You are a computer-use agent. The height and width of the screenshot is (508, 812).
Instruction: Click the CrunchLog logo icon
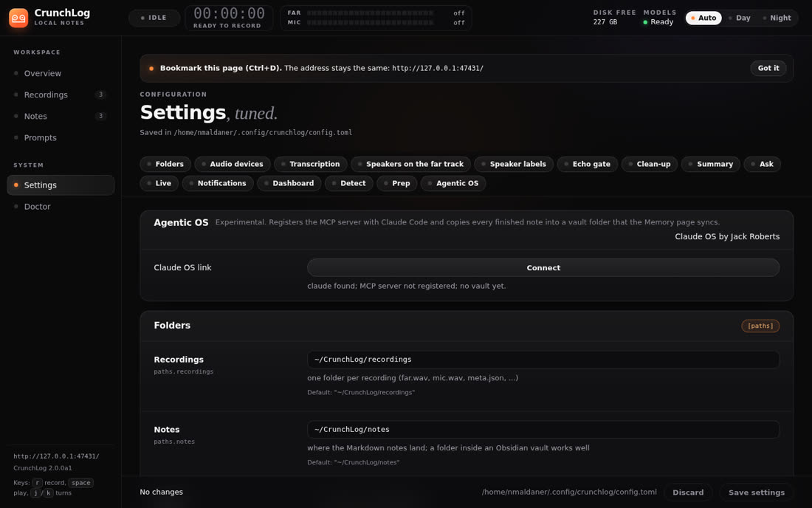[x=18, y=18]
